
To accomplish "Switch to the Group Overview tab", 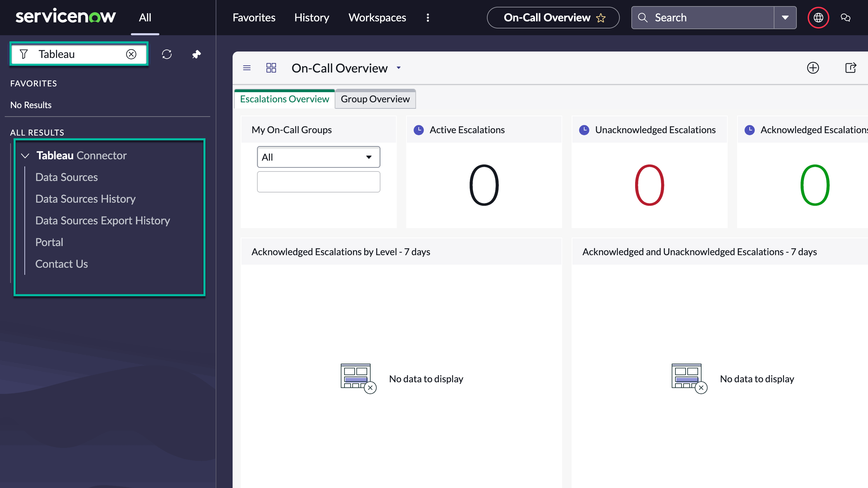I will (375, 99).
